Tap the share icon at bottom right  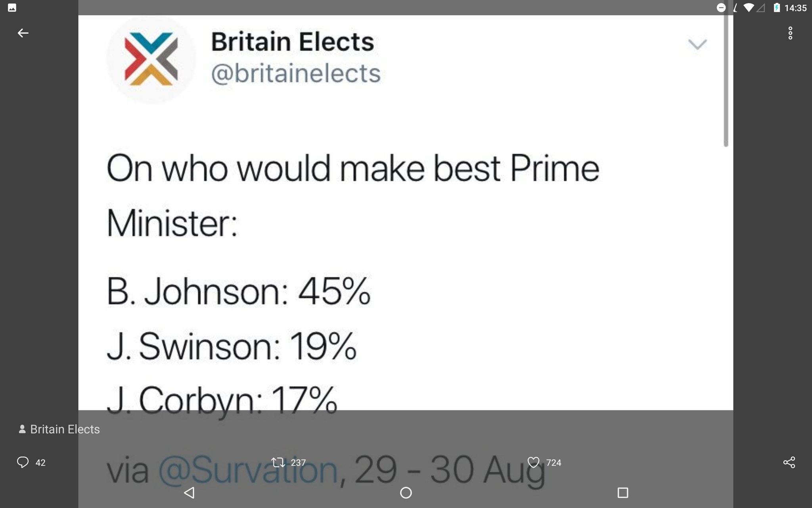(x=789, y=462)
